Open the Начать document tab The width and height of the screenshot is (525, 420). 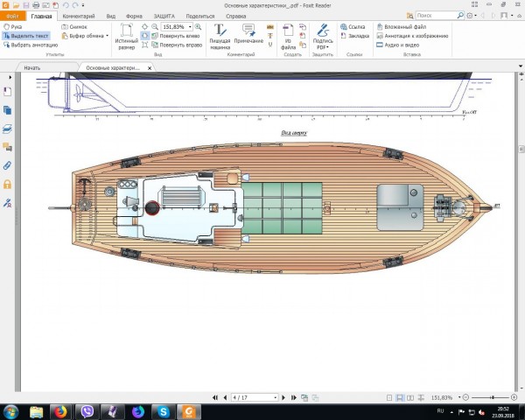tap(32, 67)
